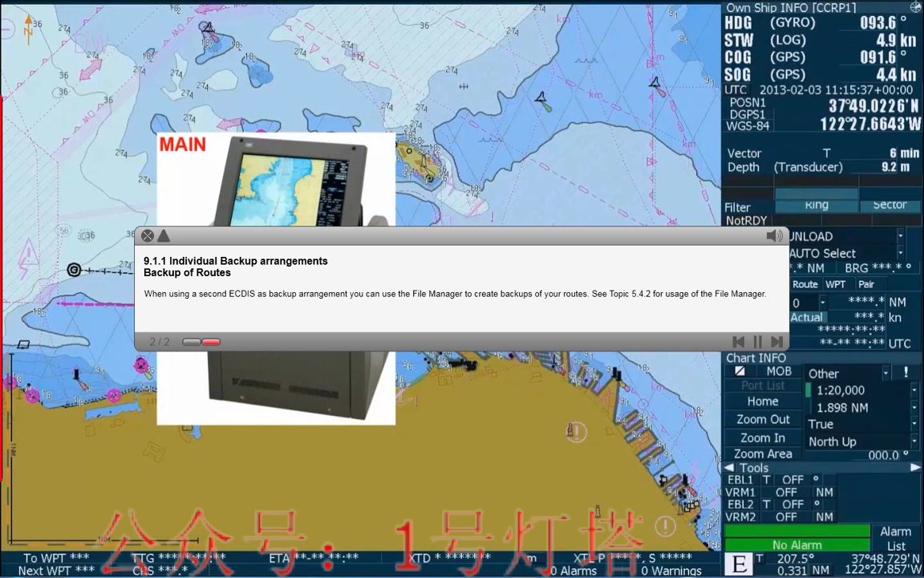Pause the tutorial playback
The width and height of the screenshot is (924, 578).
758,341
